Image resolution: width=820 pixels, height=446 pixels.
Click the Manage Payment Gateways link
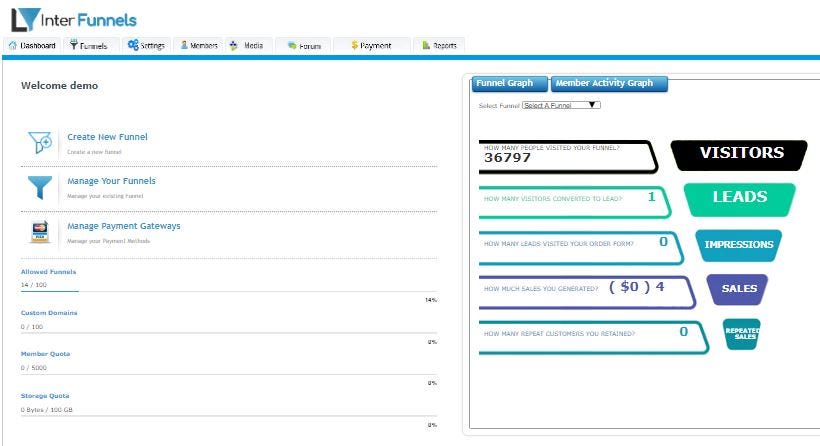124,226
